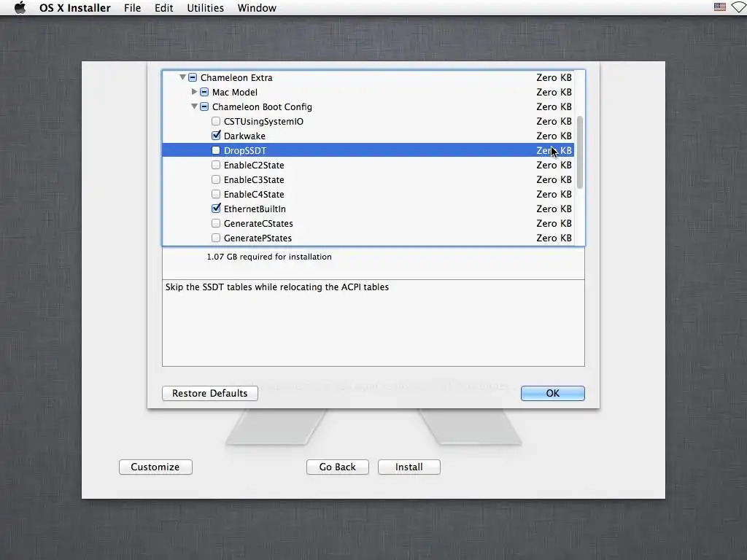Viewport: 747px width, 560px height.
Task: Click the Go Back button
Action: pyautogui.click(x=337, y=467)
